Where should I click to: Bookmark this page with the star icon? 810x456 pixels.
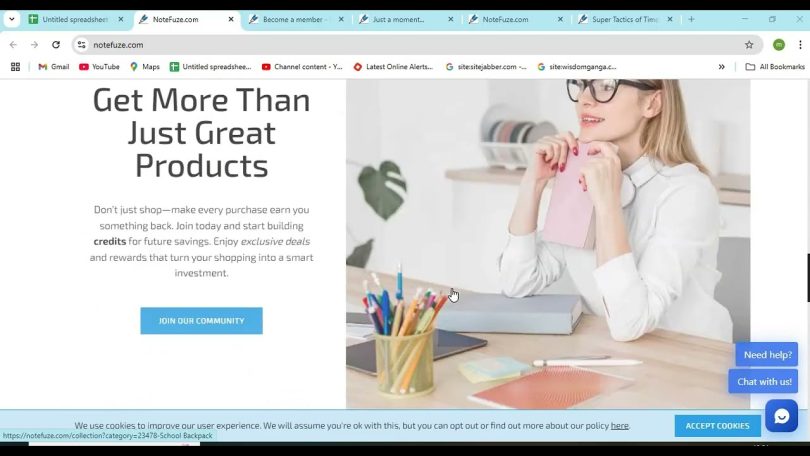[x=749, y=45]
